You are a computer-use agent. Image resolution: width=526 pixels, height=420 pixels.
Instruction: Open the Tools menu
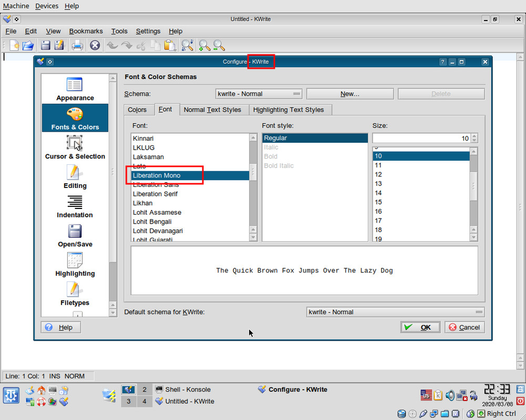119,31
